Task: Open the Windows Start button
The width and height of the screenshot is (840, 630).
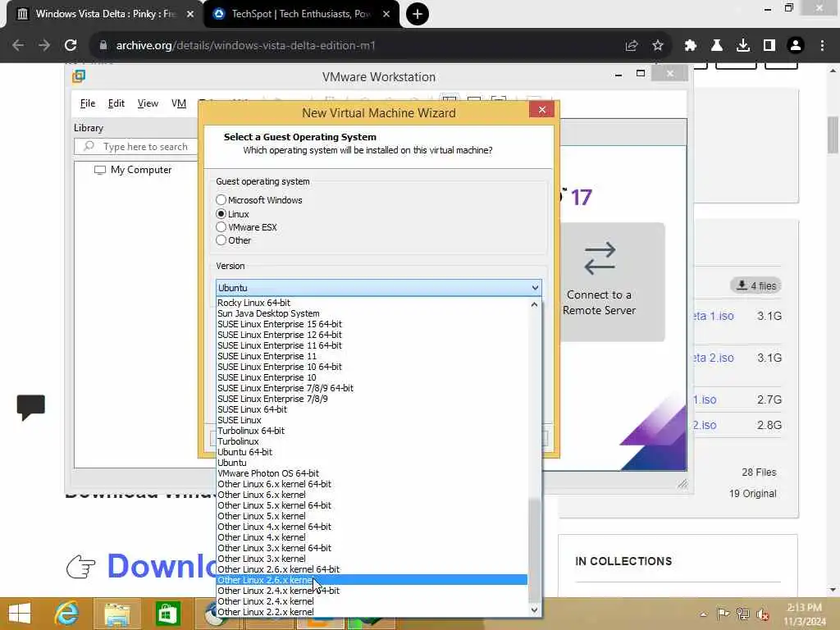Action: coord(20,614)
